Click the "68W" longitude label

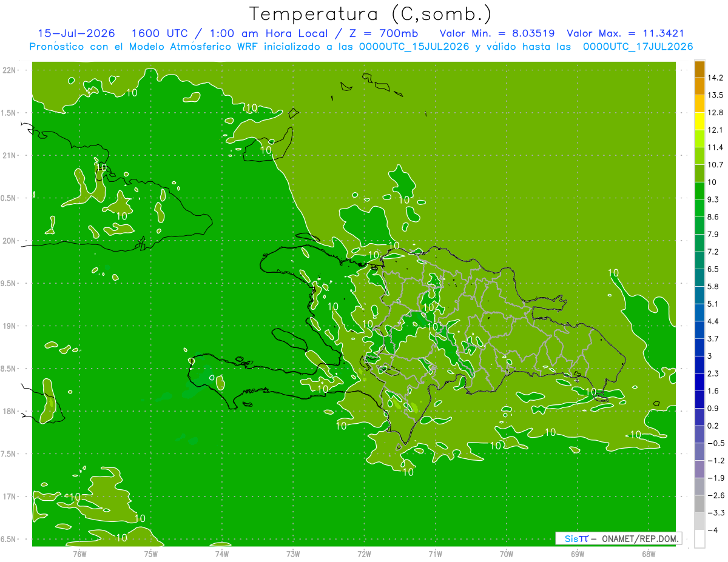point(649,554)
